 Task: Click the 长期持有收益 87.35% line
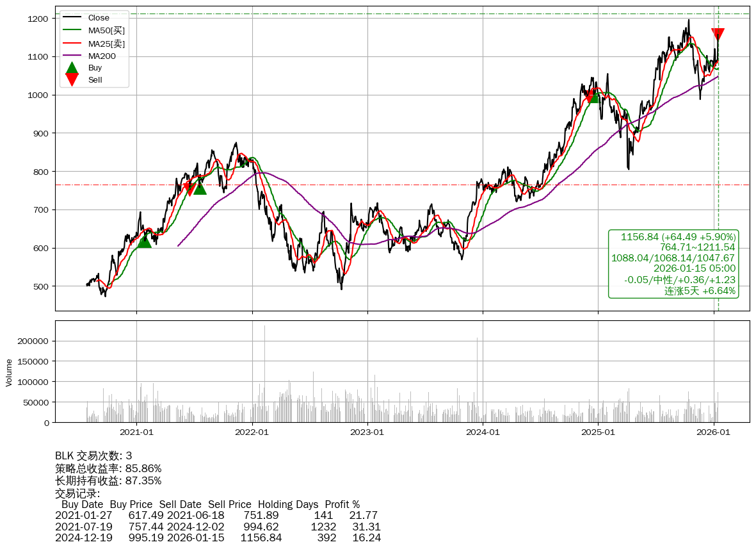pyautogui.click(x=108, y=480)
